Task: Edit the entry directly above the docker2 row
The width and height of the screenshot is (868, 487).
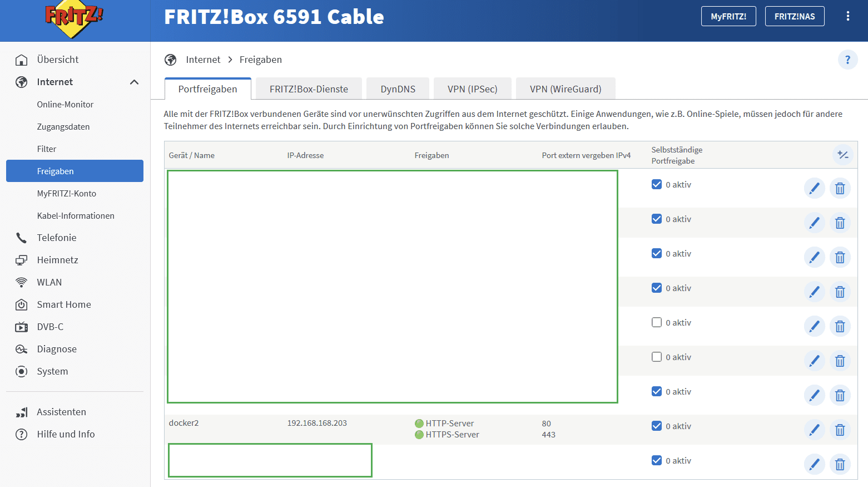Action: coord(814,395)
